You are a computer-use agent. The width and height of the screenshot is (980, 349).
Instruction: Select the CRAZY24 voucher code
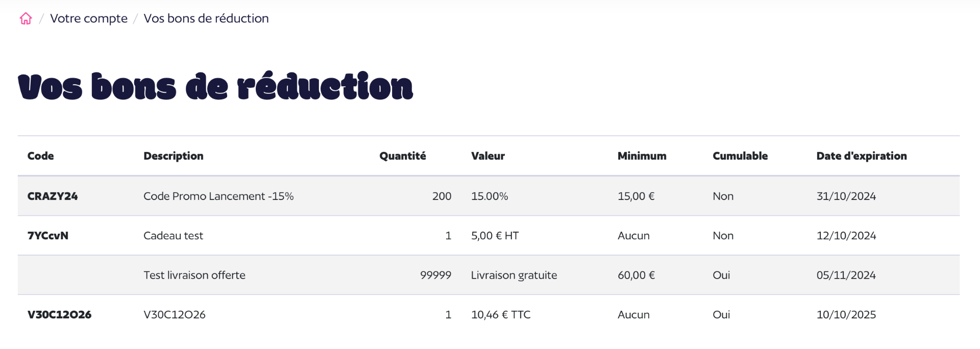click(x=53, y=196)
